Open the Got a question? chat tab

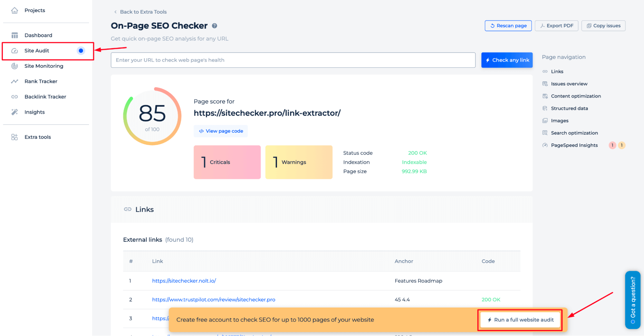click(x=633, y=300)
